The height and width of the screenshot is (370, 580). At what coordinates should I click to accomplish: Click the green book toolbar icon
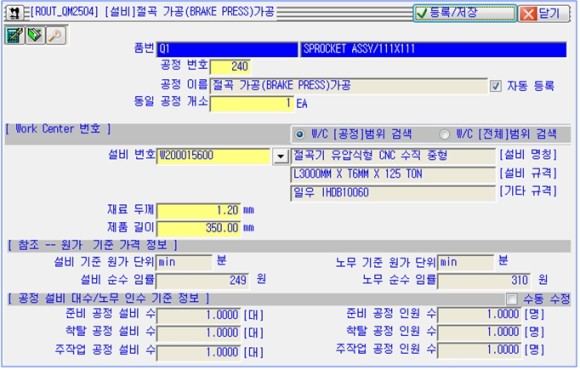(x=35, y=36)
